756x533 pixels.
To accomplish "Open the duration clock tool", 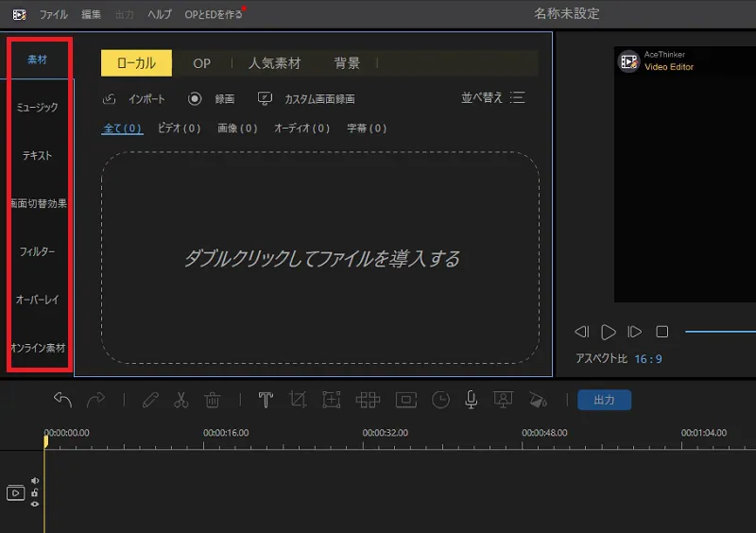I will (x=440, y=400).
